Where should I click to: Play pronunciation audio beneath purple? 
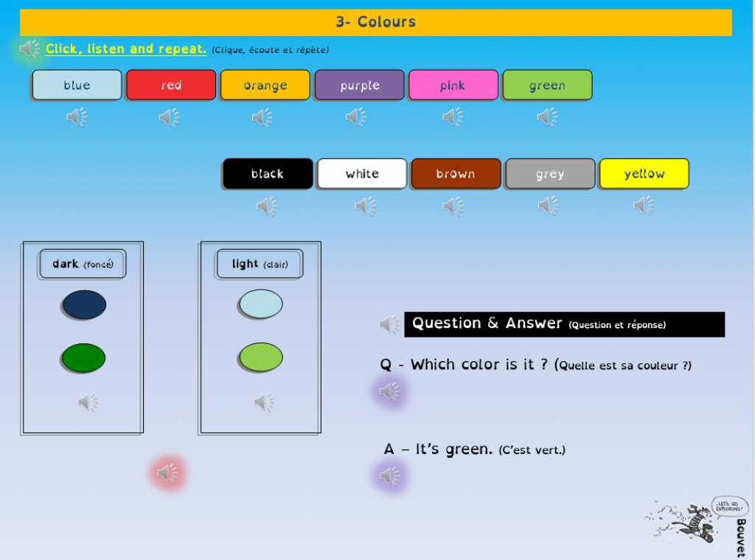click(x=357, y=117)
